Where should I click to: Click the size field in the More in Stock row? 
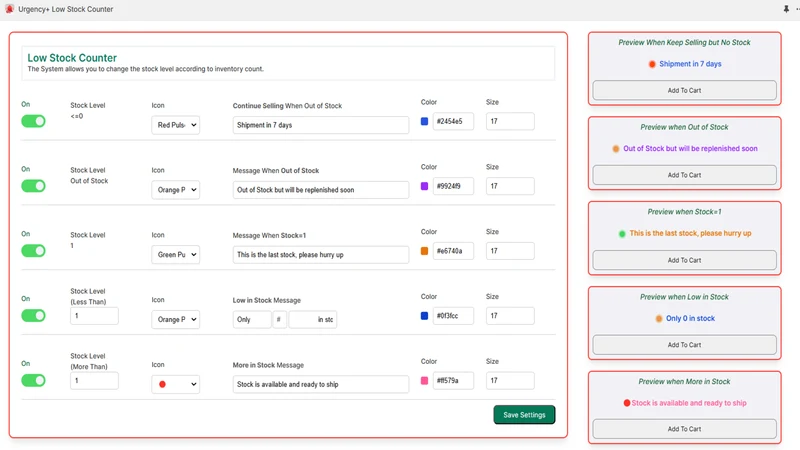[x=510, y=381]
